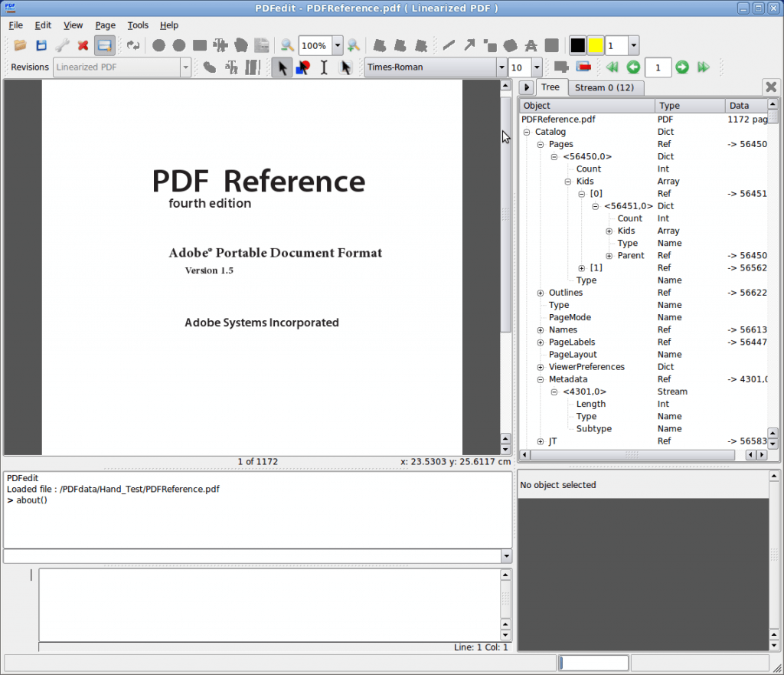Image resolution: width=784 pixels, height=675 pixels.
Task: Switch to the object selection arrow tool
Action: 280,67
